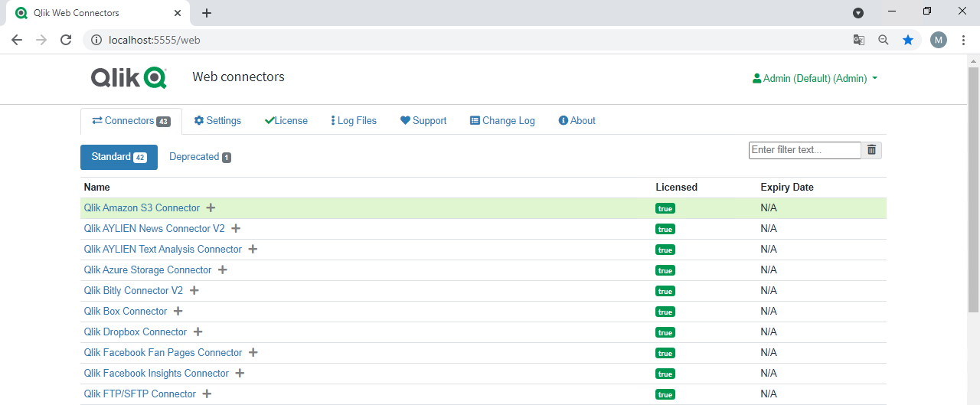This screenshot has width=980, height=405.
Task: Open Qlik Box Connector link
Action: 126,312
